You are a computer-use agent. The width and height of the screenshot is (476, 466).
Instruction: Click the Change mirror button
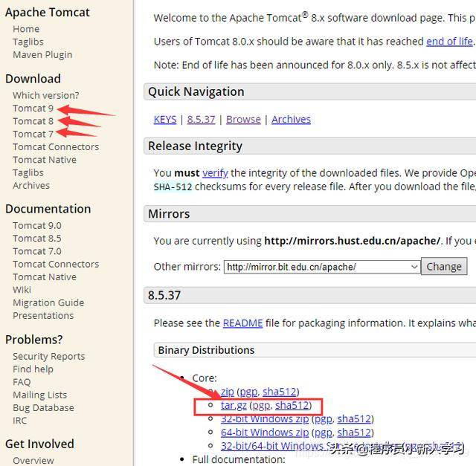444,267
